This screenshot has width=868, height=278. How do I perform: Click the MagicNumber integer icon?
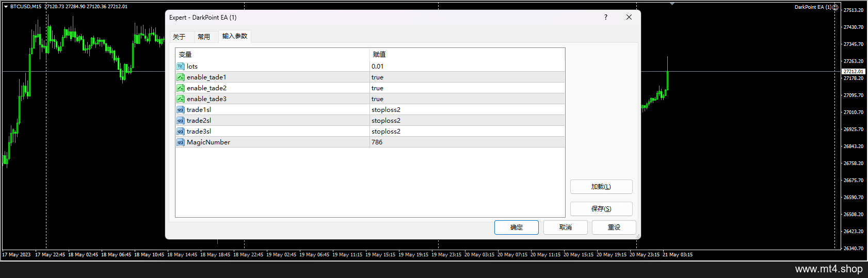(x=180, y=142)
